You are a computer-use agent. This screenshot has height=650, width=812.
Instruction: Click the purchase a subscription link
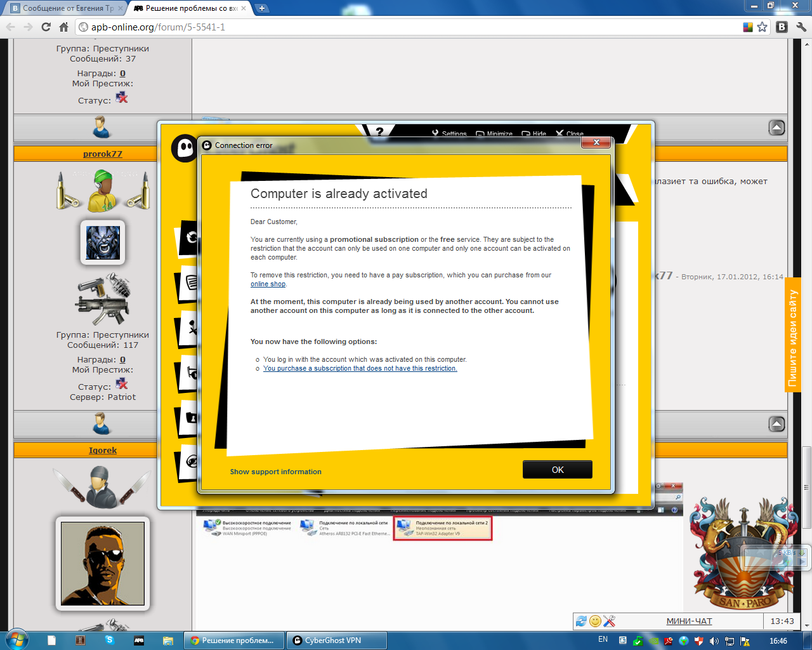click(x=360, y=368)
